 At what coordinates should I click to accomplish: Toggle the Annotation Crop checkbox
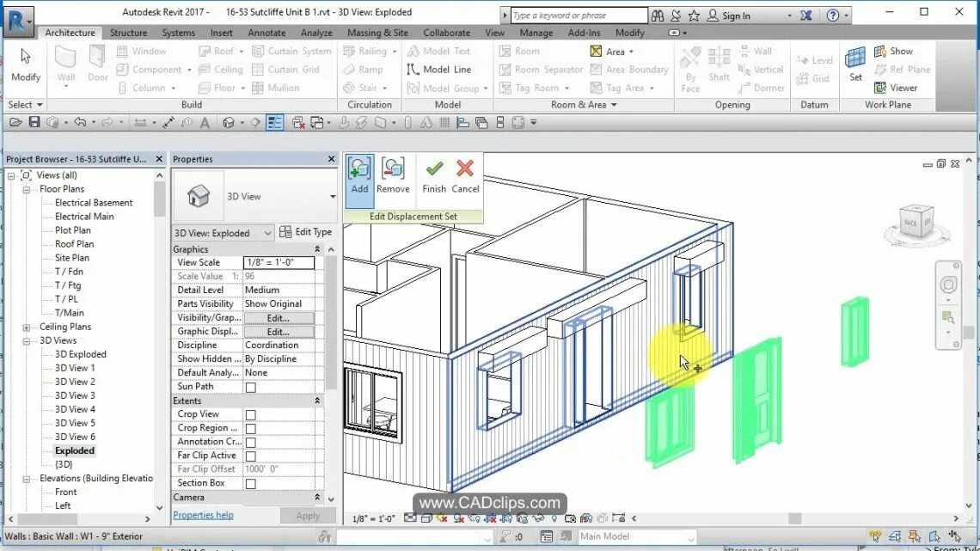click(x=251, y=443)
